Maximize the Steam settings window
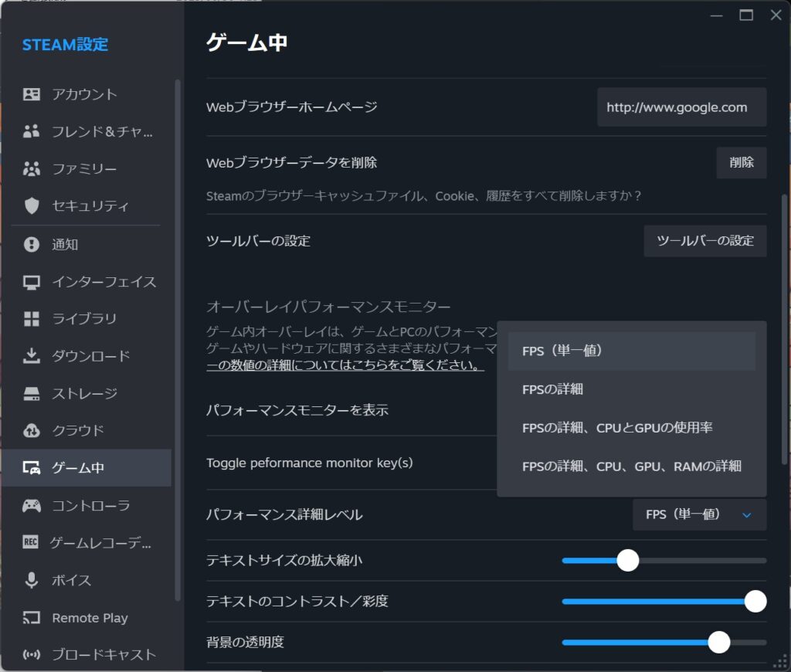Screen dimensions: 791x672 pyautogui.click(x=746, y=15)
